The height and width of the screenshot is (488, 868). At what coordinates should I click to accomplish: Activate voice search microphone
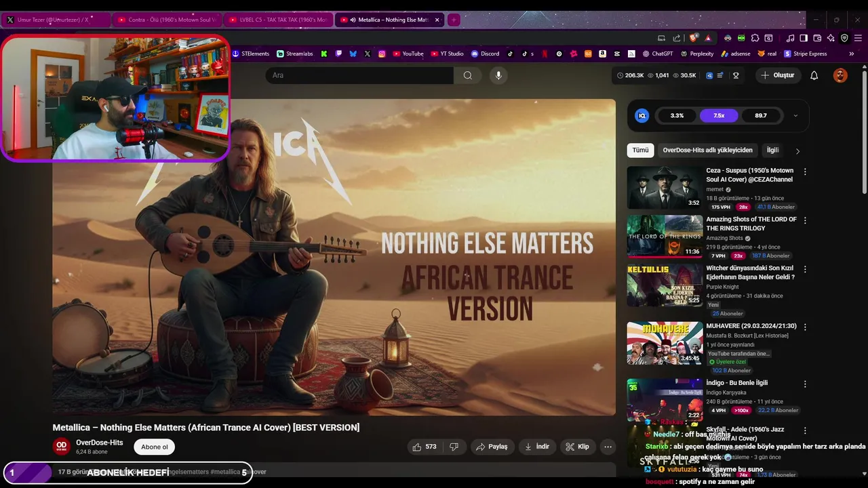(498, 75)
